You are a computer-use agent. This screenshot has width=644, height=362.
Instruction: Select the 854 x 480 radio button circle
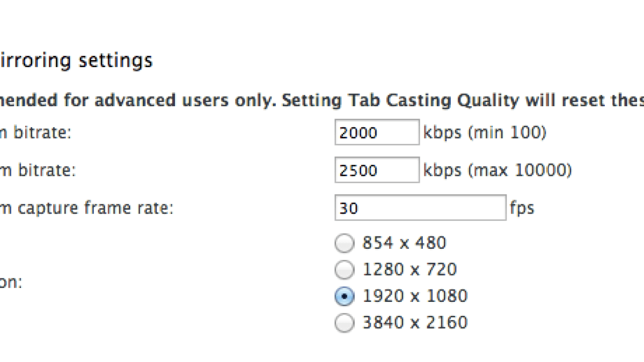[345, 243]
